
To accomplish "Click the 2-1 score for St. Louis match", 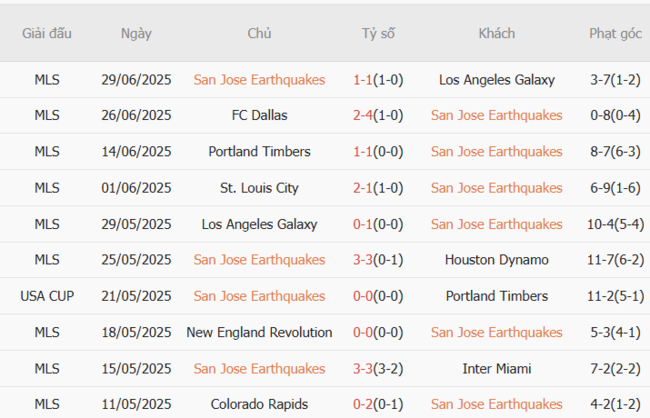I will pos(362,188).
